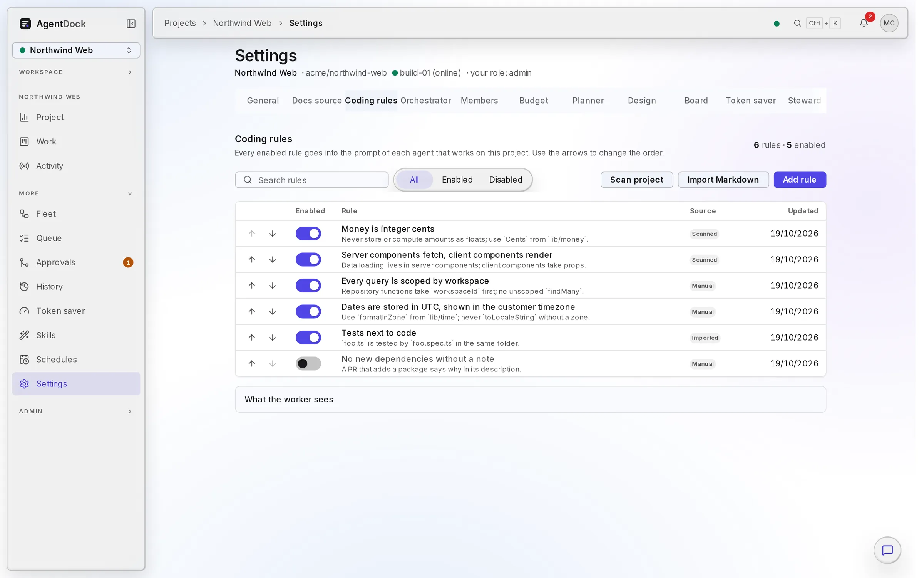Open Skills in sidebar
The width and height of the screenshot is (924, 578).
76,335
